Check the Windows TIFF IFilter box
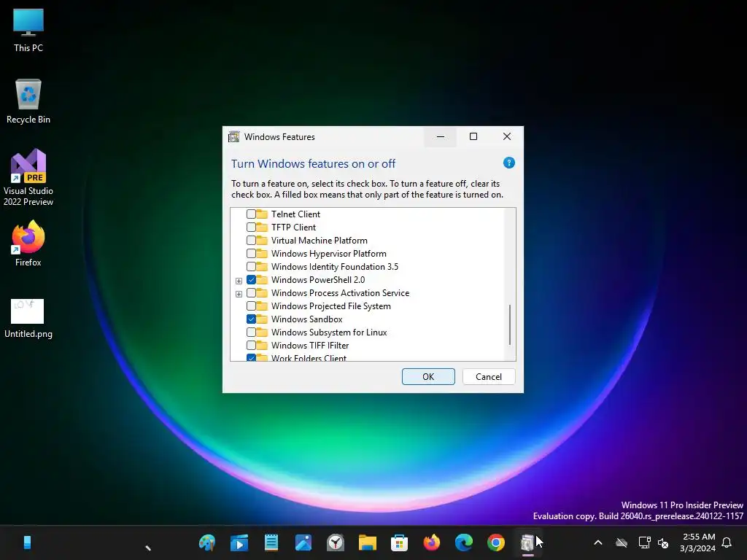This screenshot has height=560, width=747. pyautogui.click(x=251, y=345)
